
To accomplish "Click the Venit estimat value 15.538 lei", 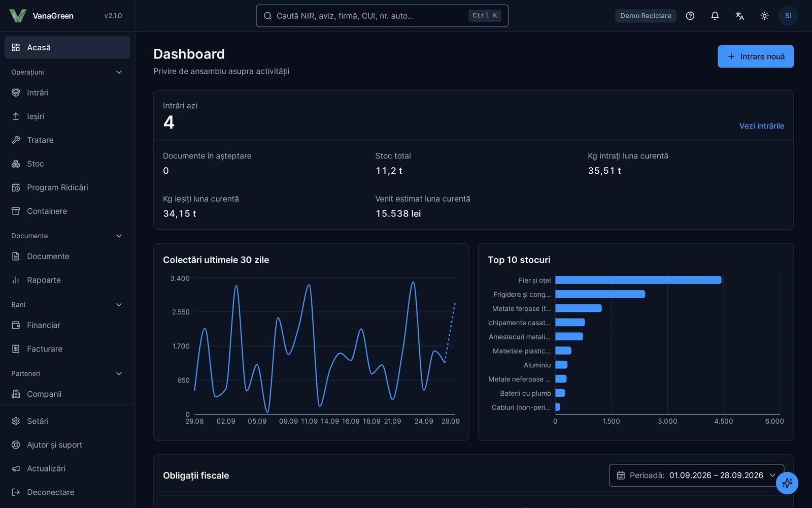I will point(398,214).
